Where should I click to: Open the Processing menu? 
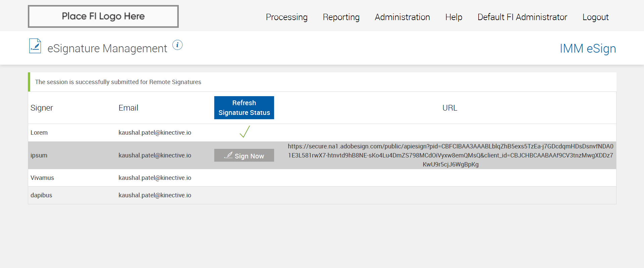click(x=286, y=17)
